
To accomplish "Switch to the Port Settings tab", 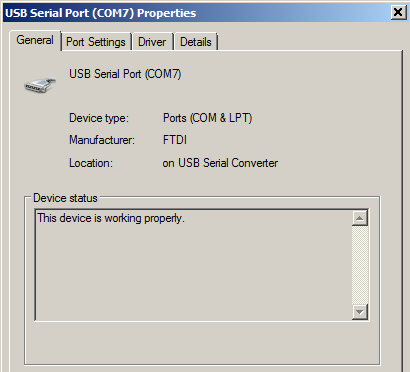I will [x=96, y=42].
